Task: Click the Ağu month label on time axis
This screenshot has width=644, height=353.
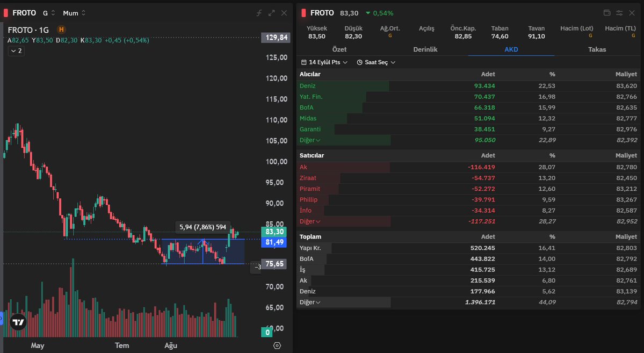Action: tap(171, 345)
